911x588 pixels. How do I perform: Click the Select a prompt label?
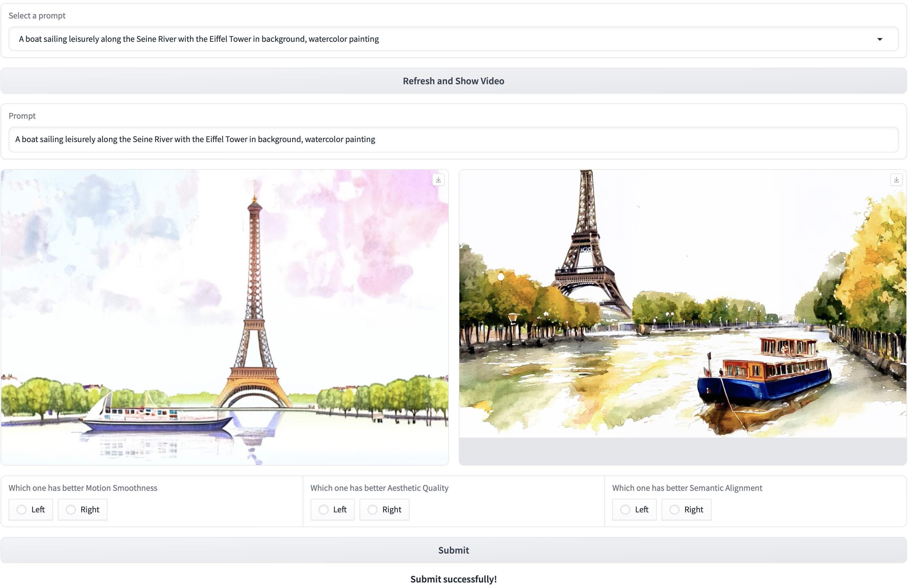tap(37, 16)
